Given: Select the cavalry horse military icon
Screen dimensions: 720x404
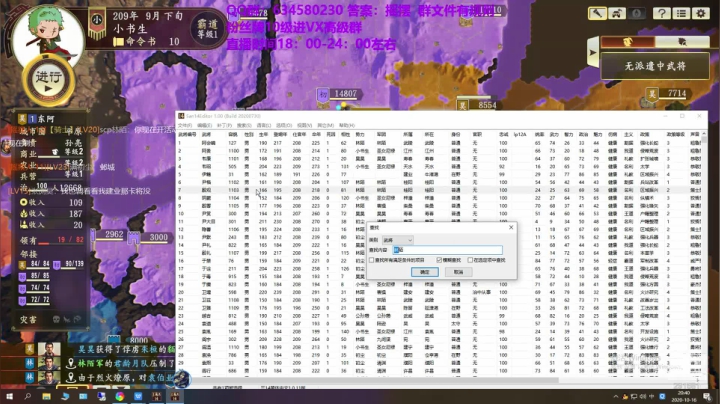Looking at the screenshot, I should click(617, 13).
